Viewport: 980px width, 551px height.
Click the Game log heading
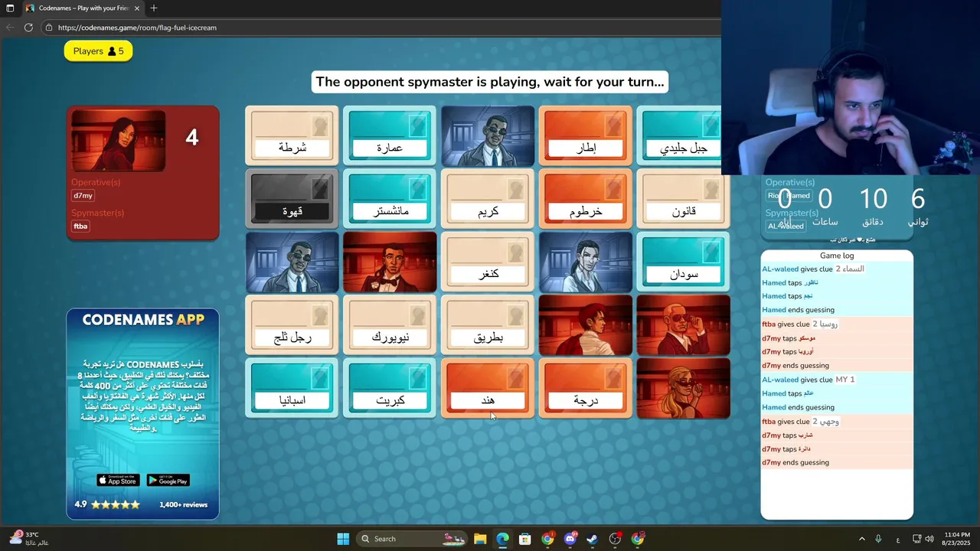[x=837, y=256]
